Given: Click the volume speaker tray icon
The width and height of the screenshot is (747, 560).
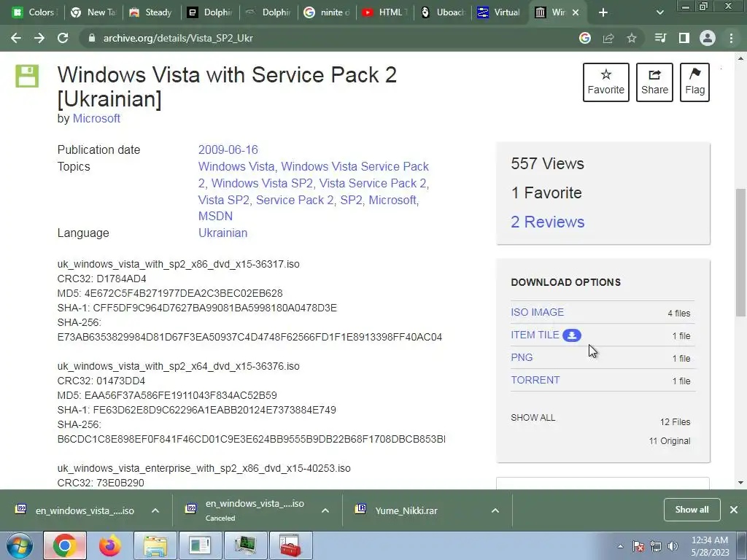Looking at the screenshot, I should pyautogui.click(x=673, y=546).
